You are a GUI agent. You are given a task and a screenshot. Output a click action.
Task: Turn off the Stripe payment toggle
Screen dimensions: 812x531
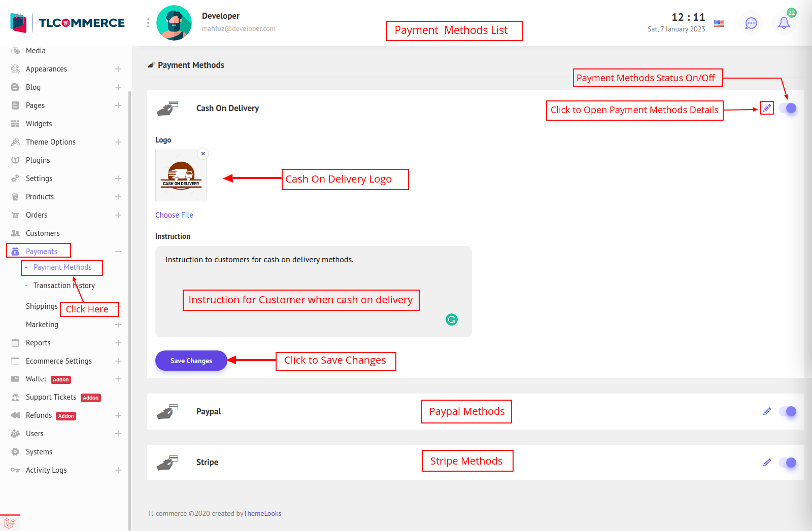point(788,463)
